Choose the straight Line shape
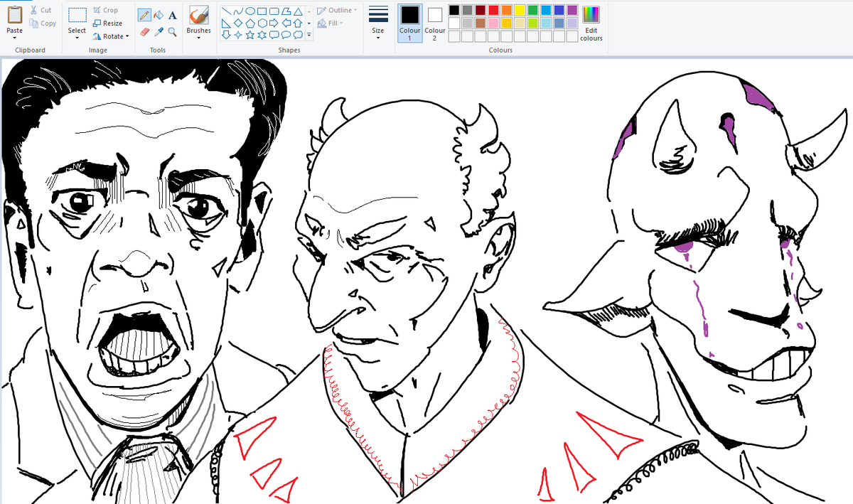Viewport: 853px width, 504px height. pos(225,11)
